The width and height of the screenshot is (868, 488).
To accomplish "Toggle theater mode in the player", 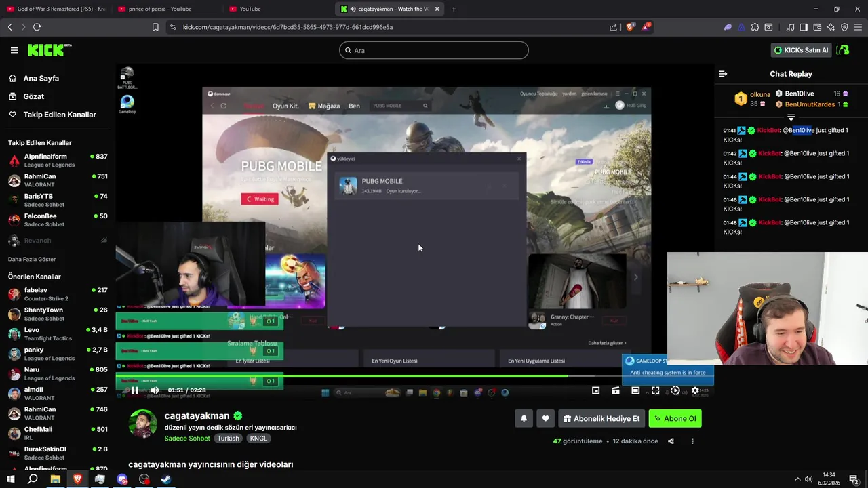I will tap(635, 390).
